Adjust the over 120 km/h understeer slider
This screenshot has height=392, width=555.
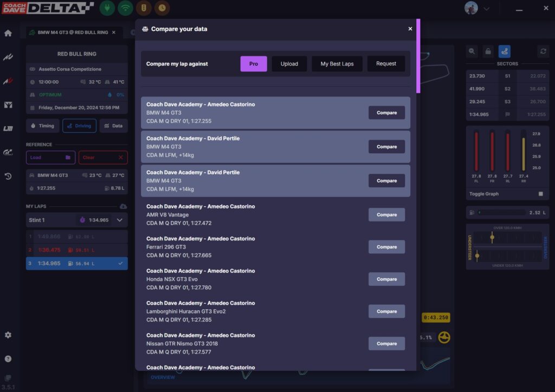492,237
